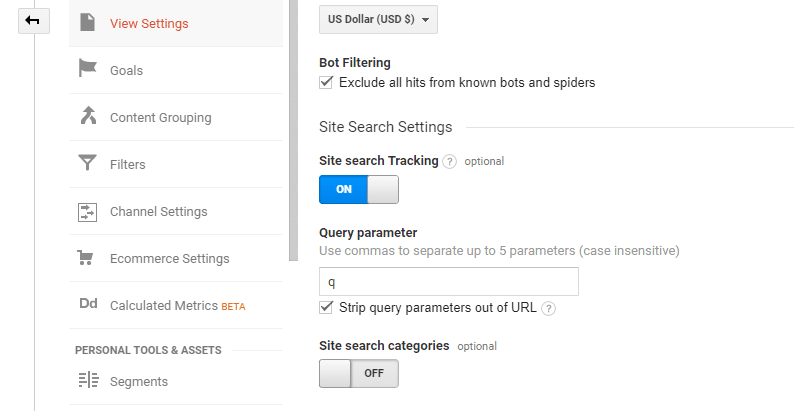Open help for Strip query parameters
This screenshot has width=794, height=411.
(548, 308)
